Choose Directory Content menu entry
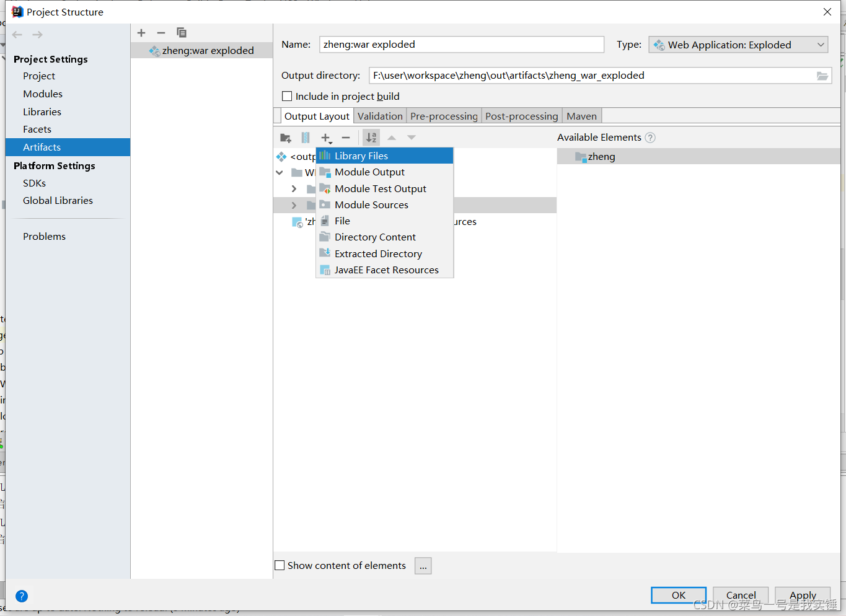This screenshot has height=616, width=846. pos(385,237)
